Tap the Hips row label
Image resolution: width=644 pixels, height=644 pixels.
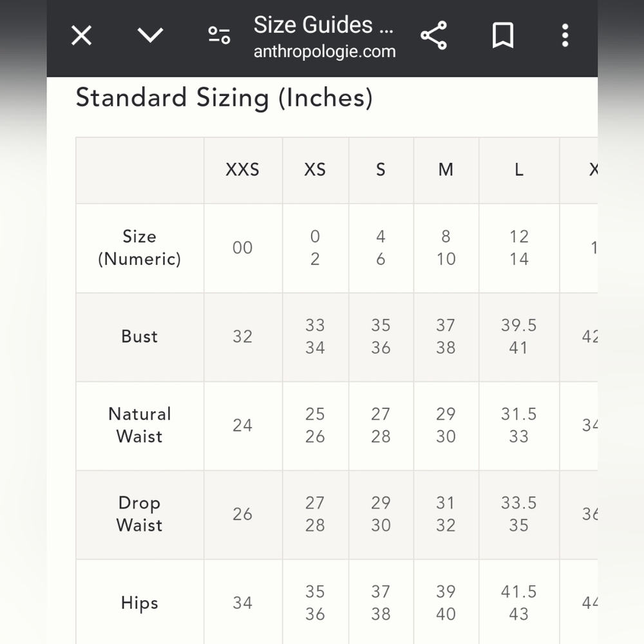point(139,603)
